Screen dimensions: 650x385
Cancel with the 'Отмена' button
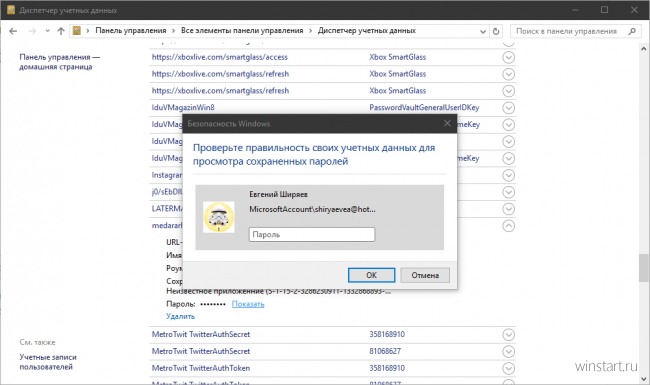[425, 275]
